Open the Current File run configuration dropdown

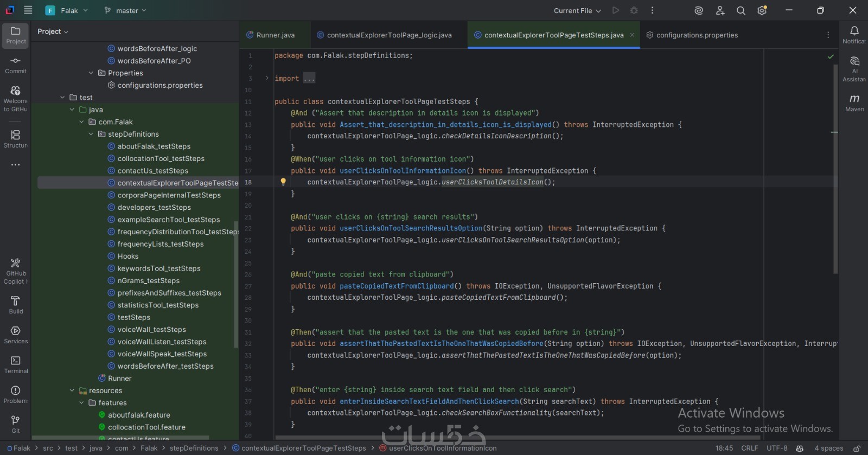point(577,10)
